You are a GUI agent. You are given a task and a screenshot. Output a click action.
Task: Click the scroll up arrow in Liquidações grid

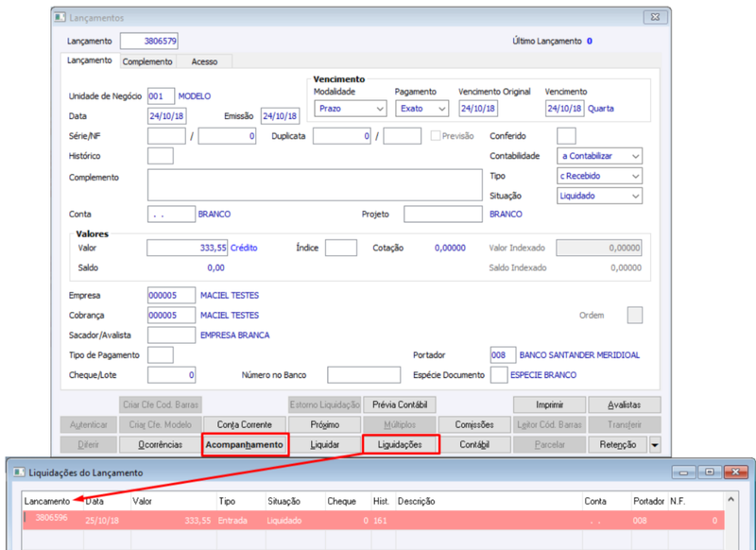pos(730,500)
